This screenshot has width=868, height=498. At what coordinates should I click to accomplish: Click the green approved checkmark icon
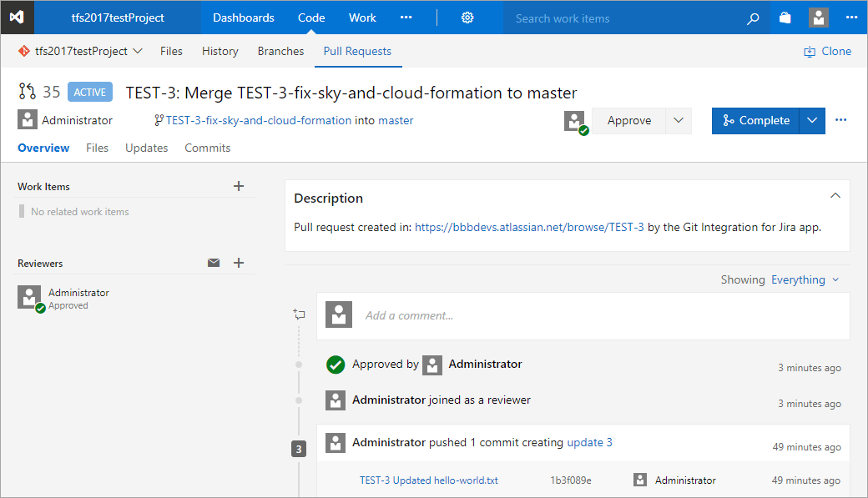coord(336,365)
